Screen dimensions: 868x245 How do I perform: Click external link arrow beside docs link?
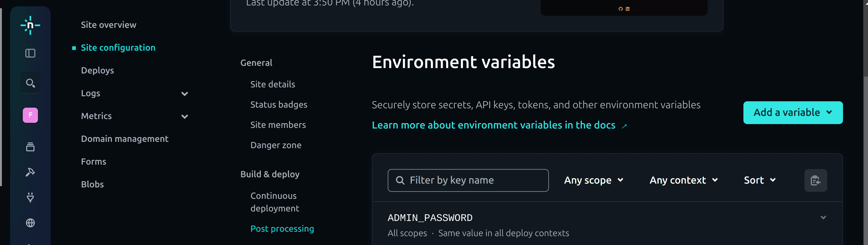coord(624,126)
